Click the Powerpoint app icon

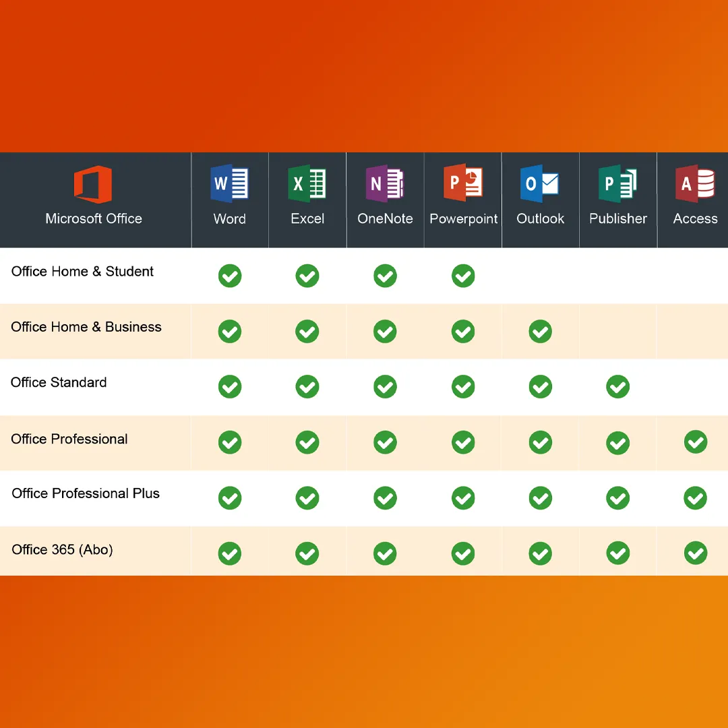tap(463, 183)
